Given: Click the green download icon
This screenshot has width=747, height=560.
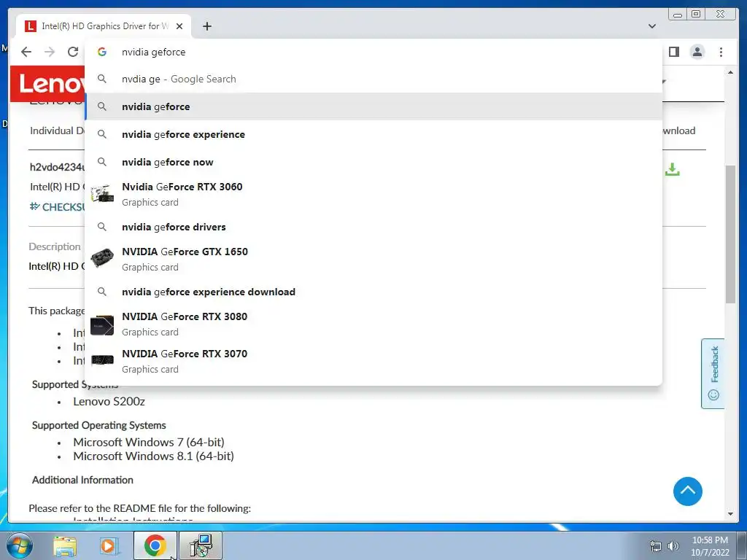Looking at the screenshot, I should point(672,169).
